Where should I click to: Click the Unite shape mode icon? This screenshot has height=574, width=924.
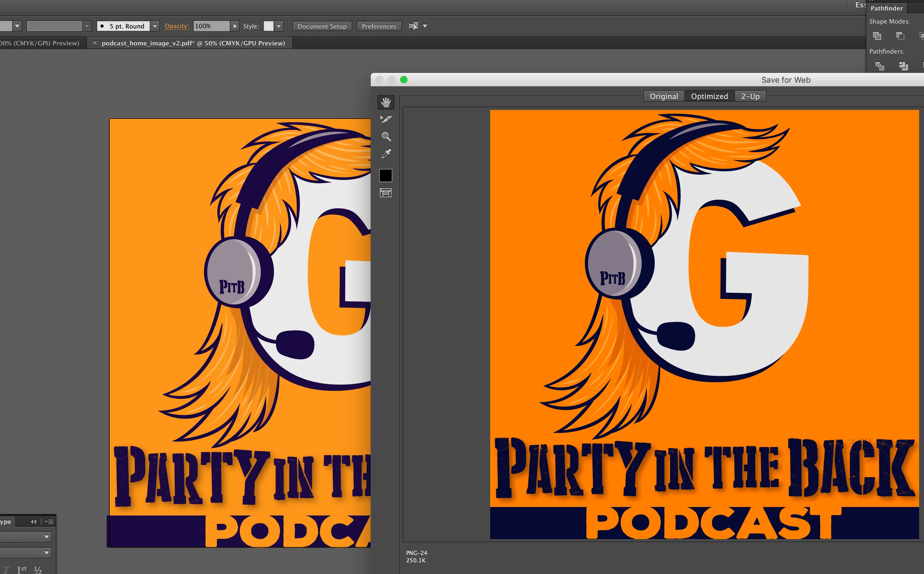877,36
